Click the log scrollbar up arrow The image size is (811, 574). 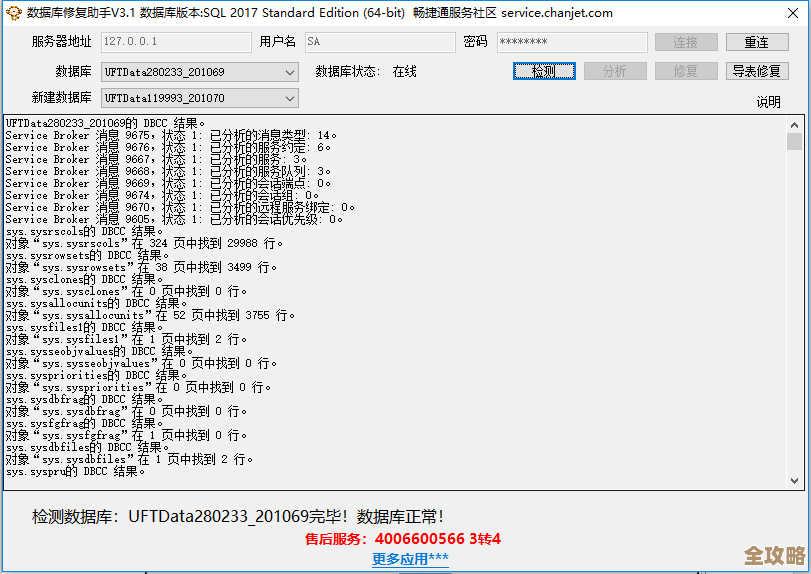tap(794, 121)
